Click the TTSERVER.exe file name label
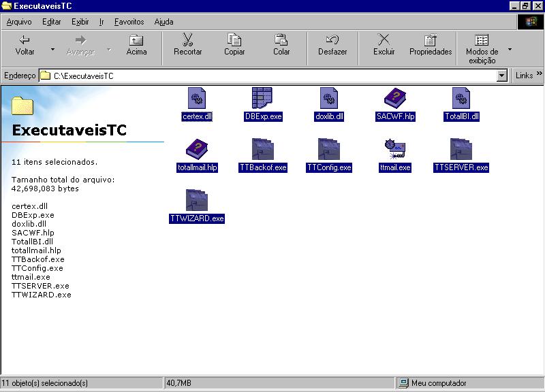545x392 pixels. [x=461, y=167]
